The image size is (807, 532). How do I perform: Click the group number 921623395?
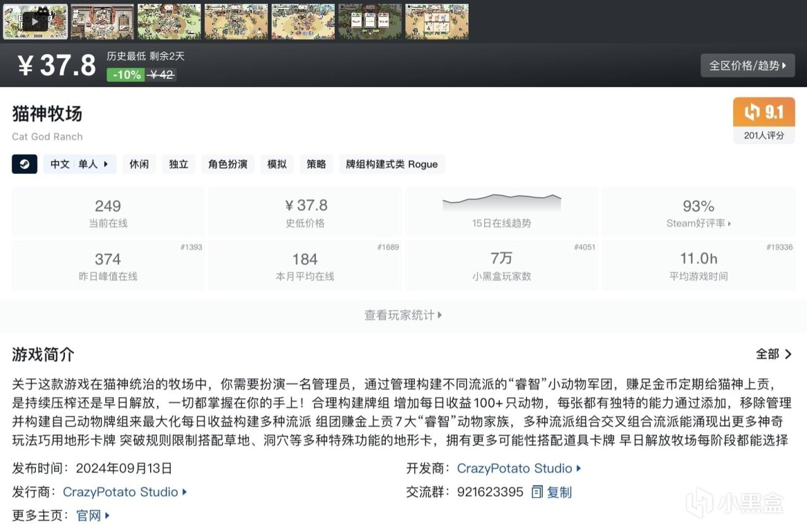click(490, 492)
